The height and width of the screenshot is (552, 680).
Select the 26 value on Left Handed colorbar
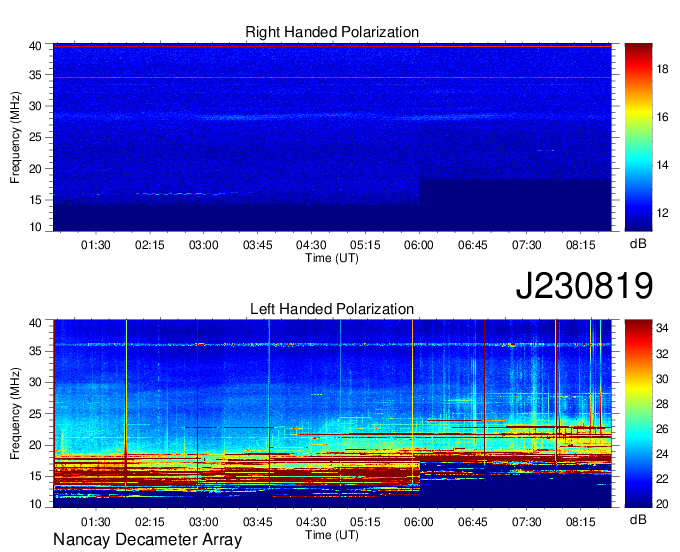click(662, 429)
